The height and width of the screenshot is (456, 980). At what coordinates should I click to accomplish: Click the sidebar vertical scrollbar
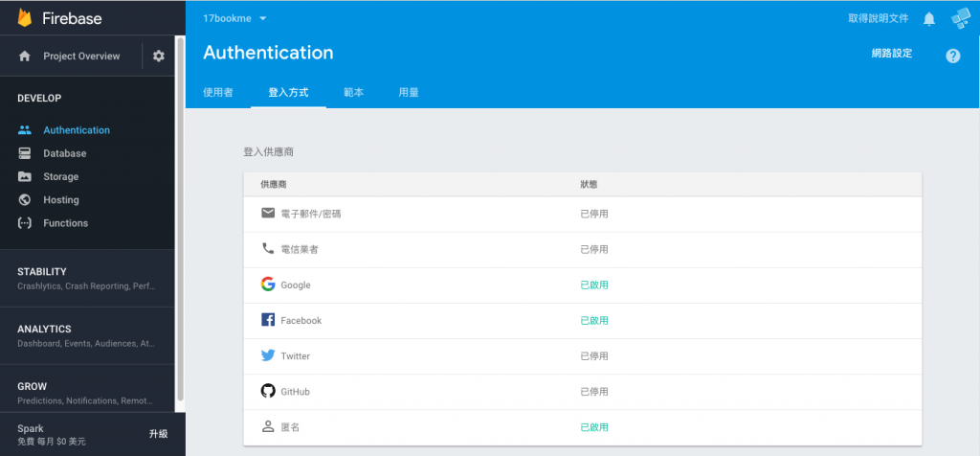coord(181,219)
